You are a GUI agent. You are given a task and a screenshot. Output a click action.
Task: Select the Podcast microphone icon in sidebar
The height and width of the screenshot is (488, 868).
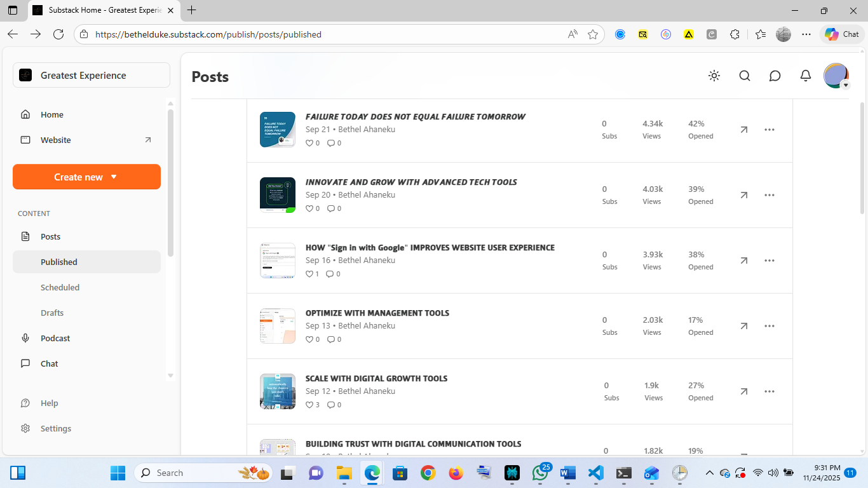click(25, 338)
